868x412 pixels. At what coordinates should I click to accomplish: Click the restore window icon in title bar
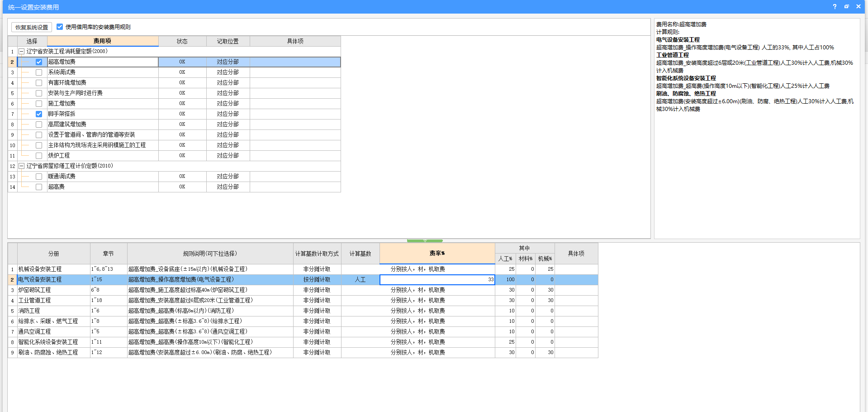click(x=846, y=7)
